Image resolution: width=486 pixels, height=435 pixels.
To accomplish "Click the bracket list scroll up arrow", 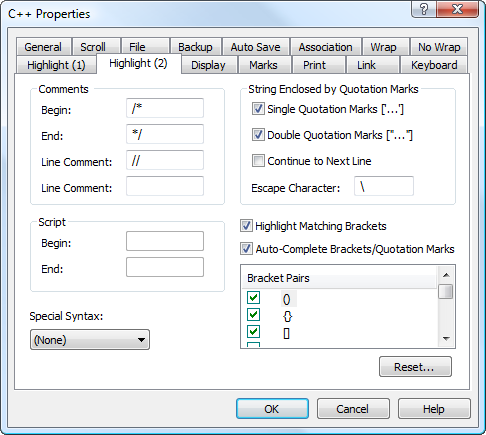I will click(x=446, y=275).
